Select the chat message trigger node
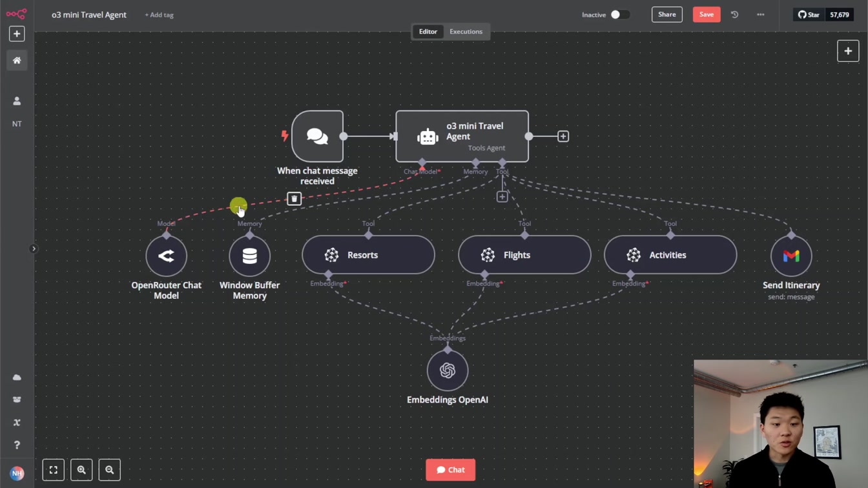 317,136
